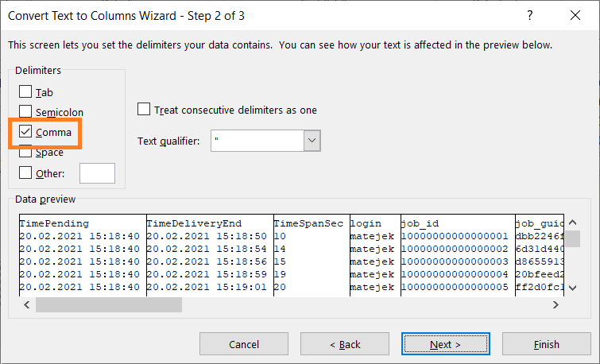Click the horizontal scrollbar thumb in preview

108,304
